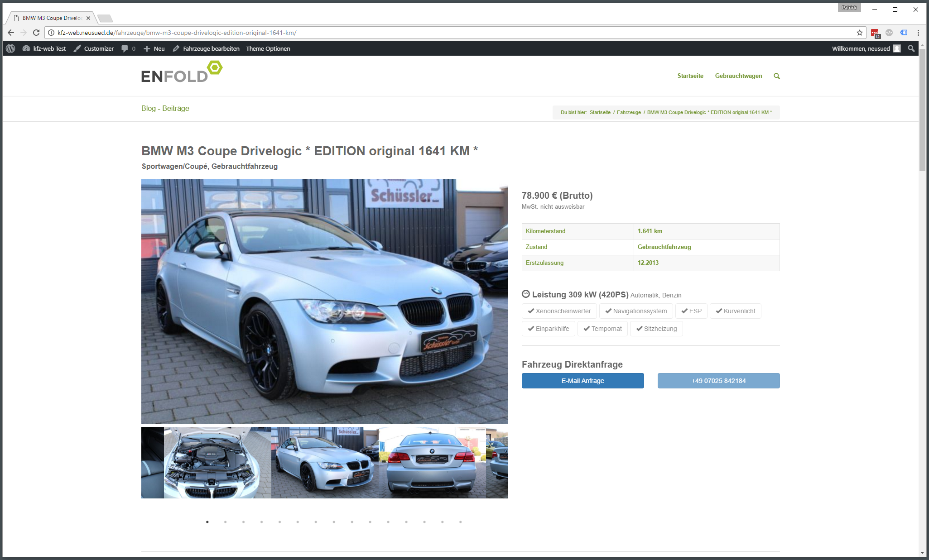The width and height of the screenshot is (929, 560).
Task: Click the Navigationssystem feature tag
Action: pyautogui.click(x=636, y=311)
